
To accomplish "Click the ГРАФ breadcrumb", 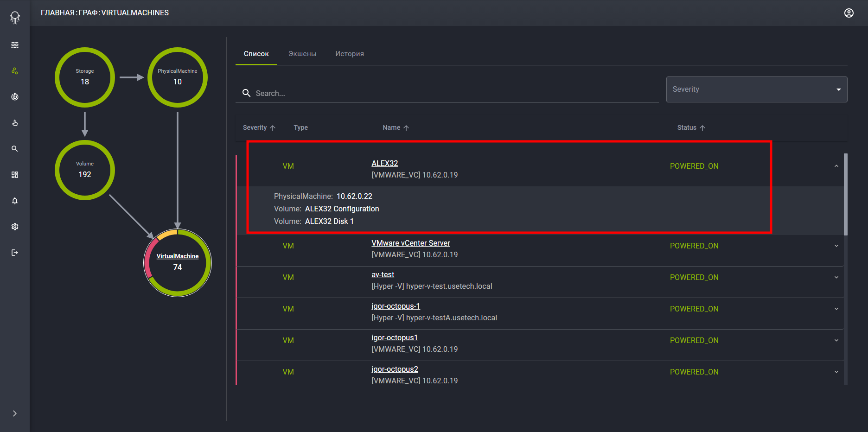I will [x=89, y=13].
